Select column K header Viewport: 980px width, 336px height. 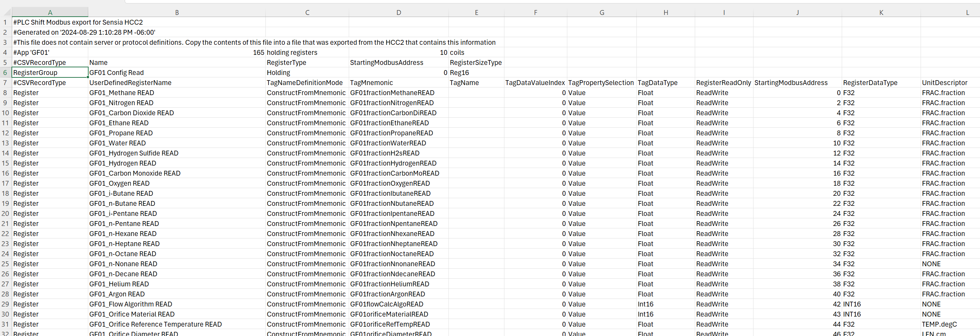pyautogui.click(x=881, y=12)
